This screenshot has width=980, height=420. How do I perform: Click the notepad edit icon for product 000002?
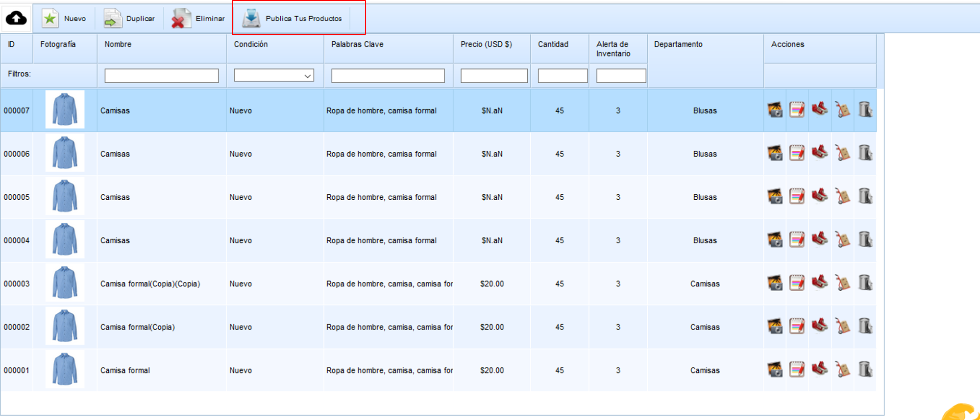click(797, 327)
